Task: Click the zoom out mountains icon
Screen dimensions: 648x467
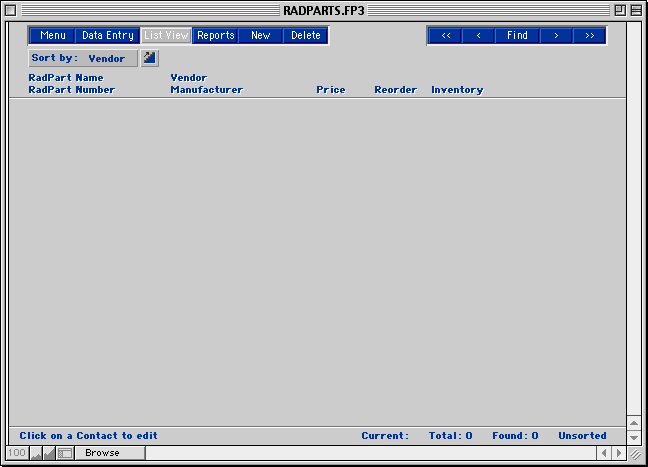Action: coord(36,453)
